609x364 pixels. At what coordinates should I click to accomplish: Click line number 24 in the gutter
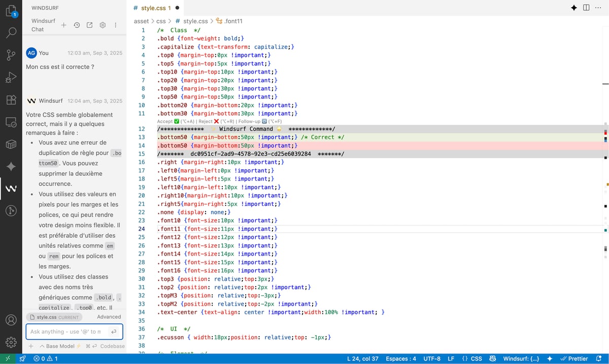(x=142, y=229)
